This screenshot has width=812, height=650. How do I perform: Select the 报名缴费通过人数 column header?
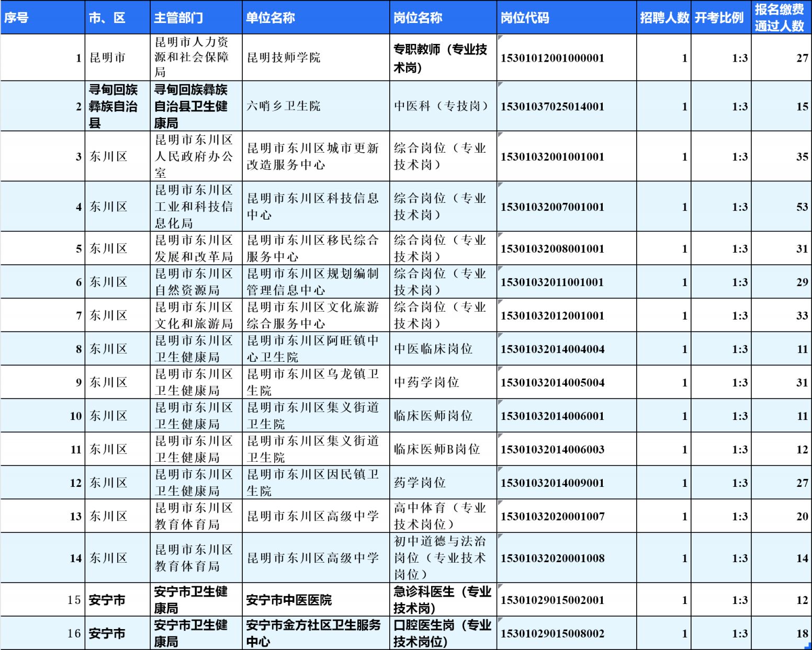[x=782, y=17]
